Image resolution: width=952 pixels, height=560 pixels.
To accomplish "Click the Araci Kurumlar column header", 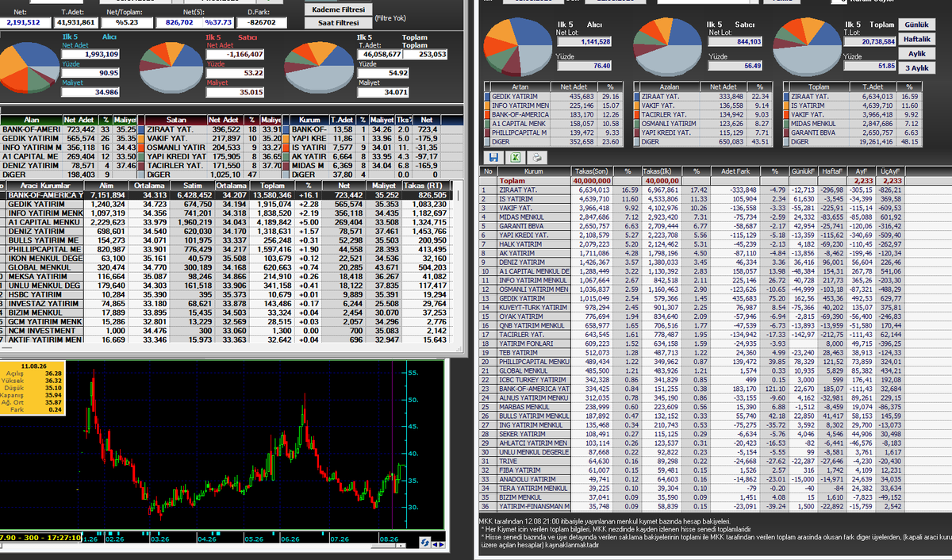I will tap(44, 185).
